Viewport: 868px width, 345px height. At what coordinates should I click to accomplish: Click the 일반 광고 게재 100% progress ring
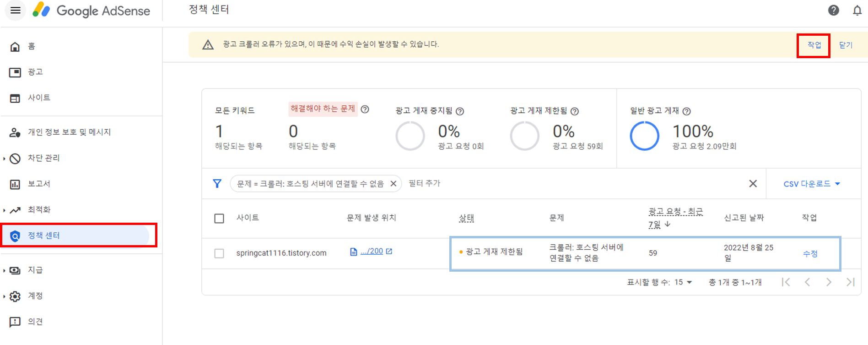[x=644, y=136]
